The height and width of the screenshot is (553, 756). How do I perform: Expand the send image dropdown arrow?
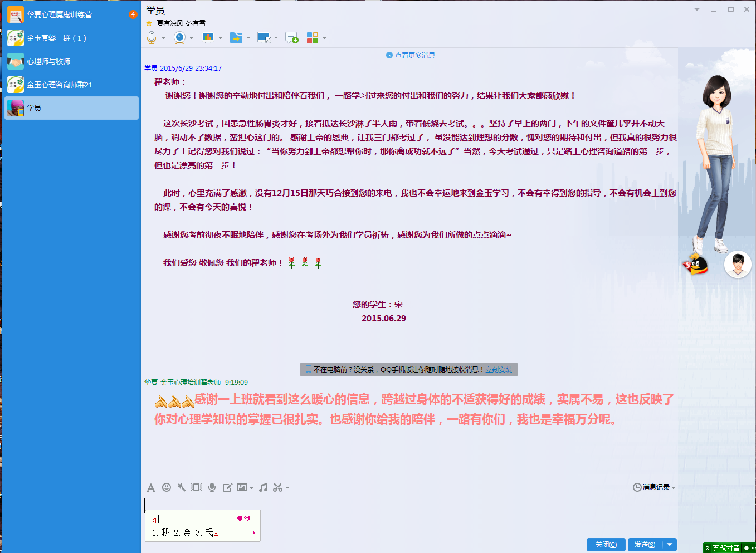point(251,488)
